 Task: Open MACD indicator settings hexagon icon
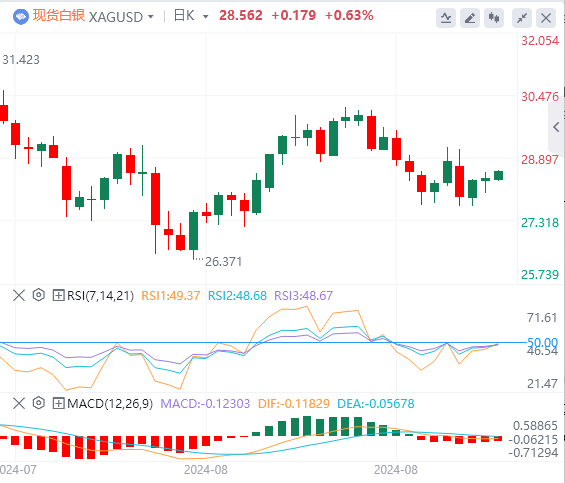click(x=39, y=403)
